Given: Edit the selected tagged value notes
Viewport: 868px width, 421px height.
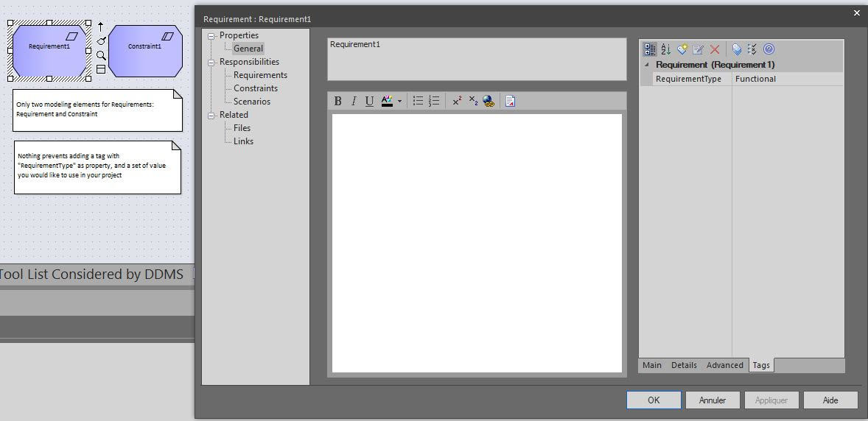Looking at the screenshot, I should click(698, 49).
